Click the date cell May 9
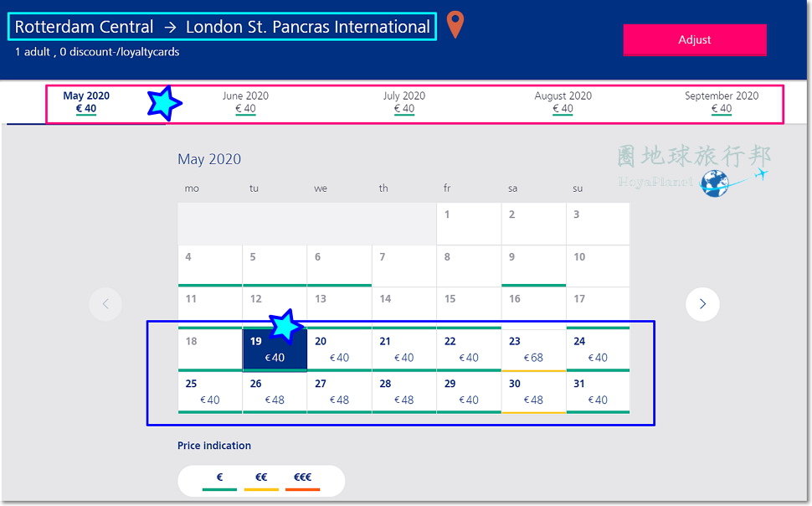Viewport: 812px width, 506px height. point(533,266)
